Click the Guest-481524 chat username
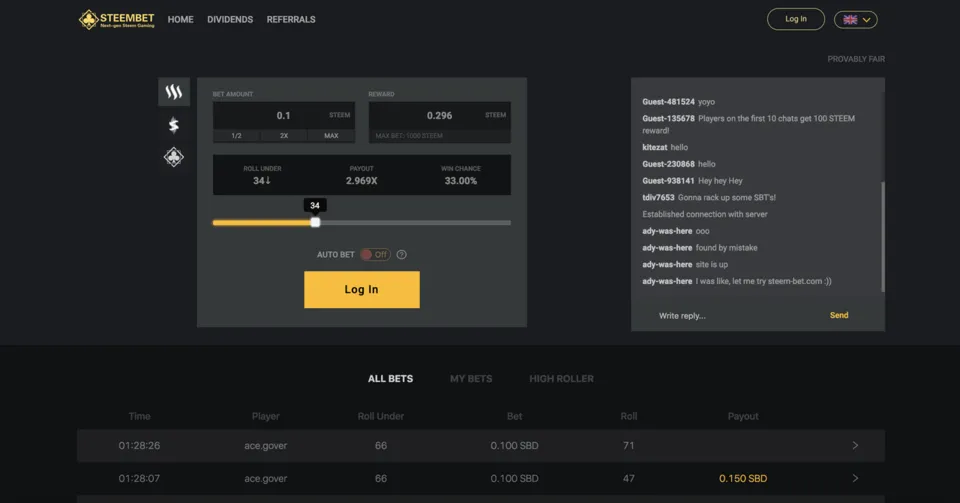The height and width of the screenshot is (503, 960). 669,102
